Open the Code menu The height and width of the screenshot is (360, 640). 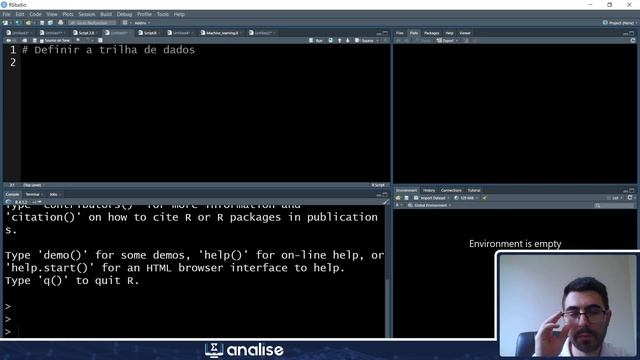click(x=35, y=14)
